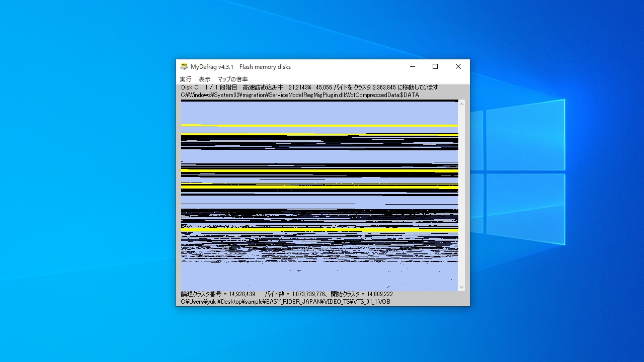Click the 開始クラスタ = 14,809,222 text

[362, 294]
